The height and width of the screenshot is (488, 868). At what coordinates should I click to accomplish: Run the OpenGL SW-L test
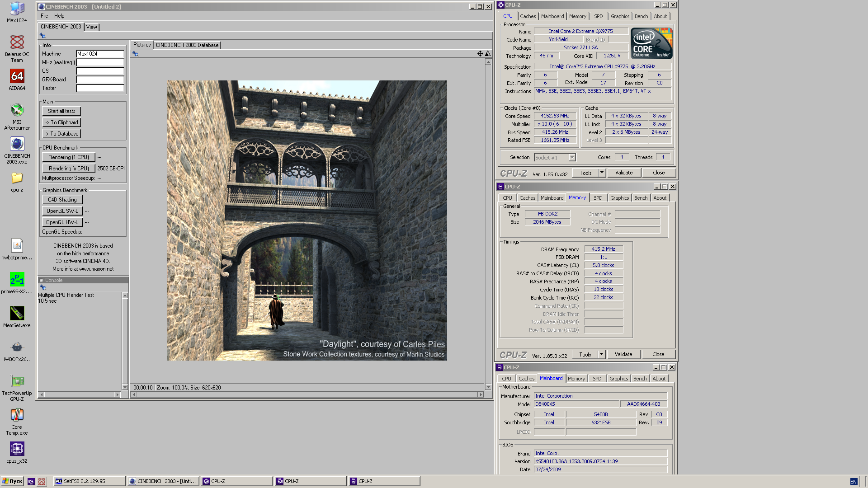[62, 211]
